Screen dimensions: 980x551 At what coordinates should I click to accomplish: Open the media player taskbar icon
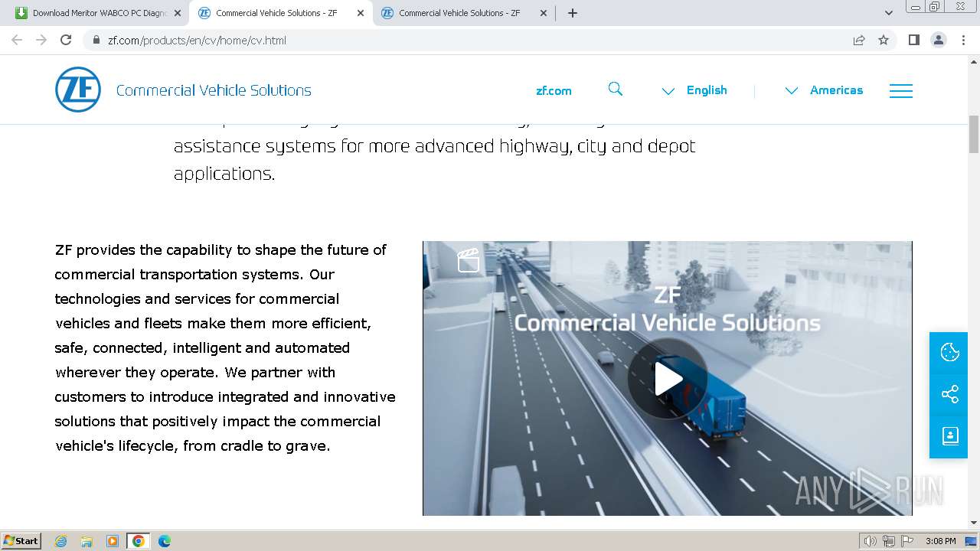pyautogui.click(x=113, y=541)
